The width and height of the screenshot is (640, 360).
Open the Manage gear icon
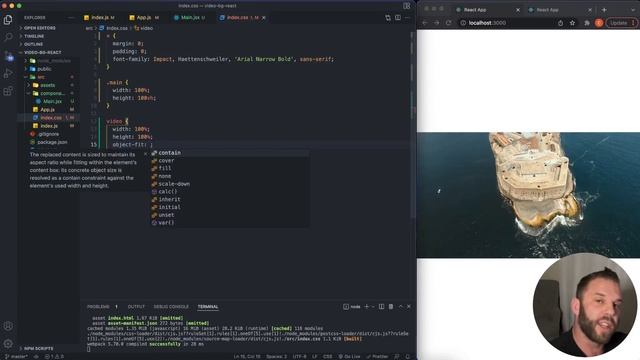[x=8, y=343]
